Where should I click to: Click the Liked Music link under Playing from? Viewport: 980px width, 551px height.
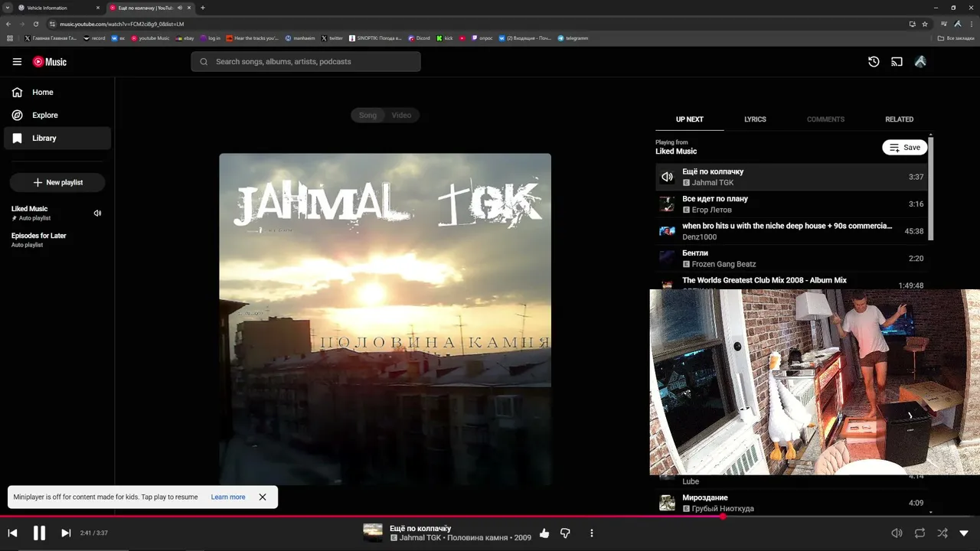point(676,152)
